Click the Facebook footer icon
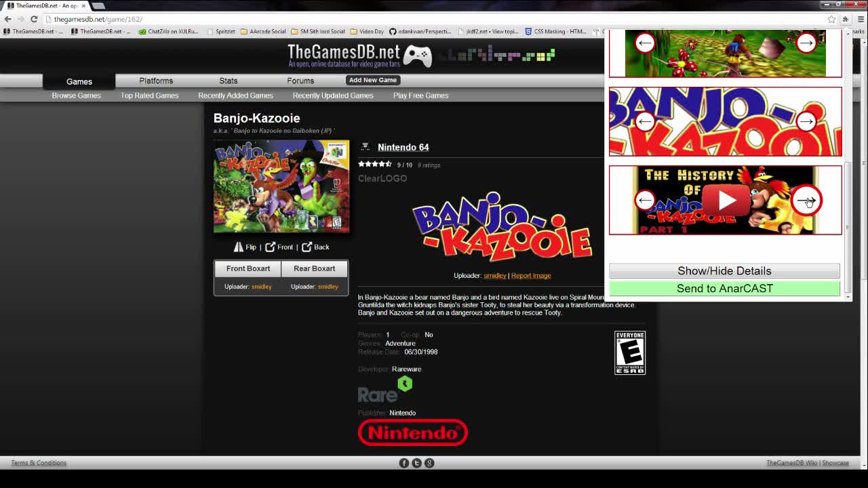868x488 pixels. pos(404,463)
